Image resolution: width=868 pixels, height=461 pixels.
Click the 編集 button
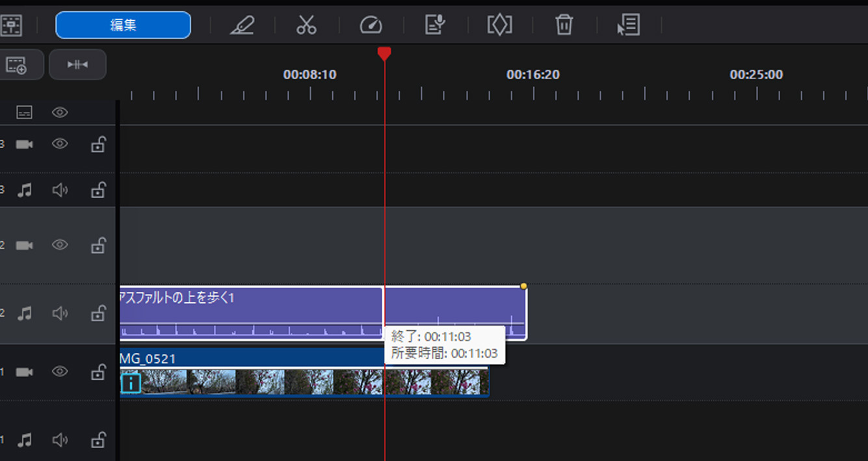click(x=122, y=25)
